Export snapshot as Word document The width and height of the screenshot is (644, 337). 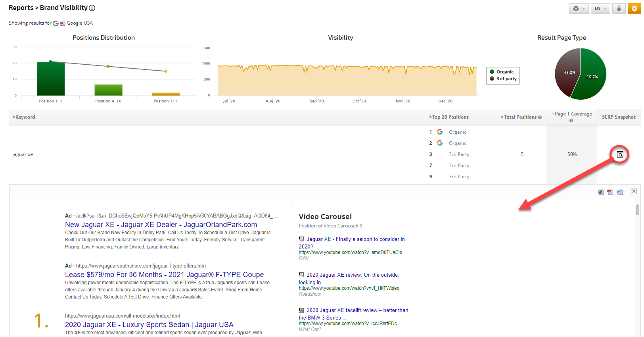pyautogui.click(x=620, y=192)
